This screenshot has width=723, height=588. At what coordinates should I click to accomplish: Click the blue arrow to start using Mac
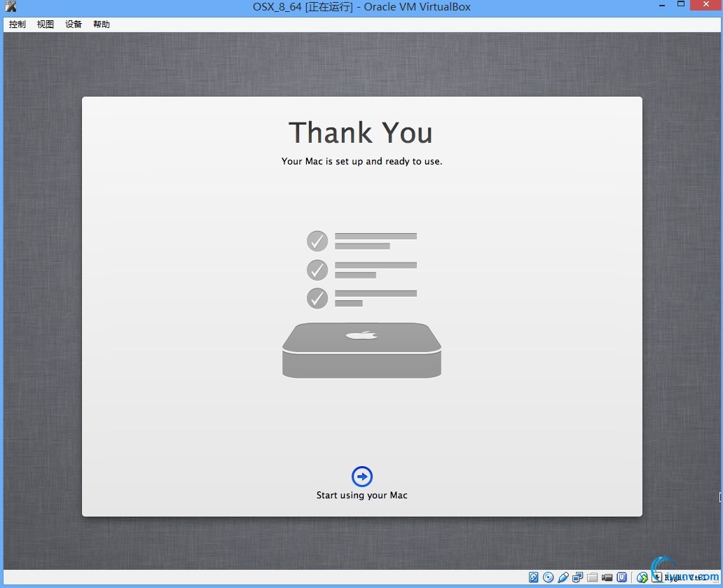pos(362,477)
